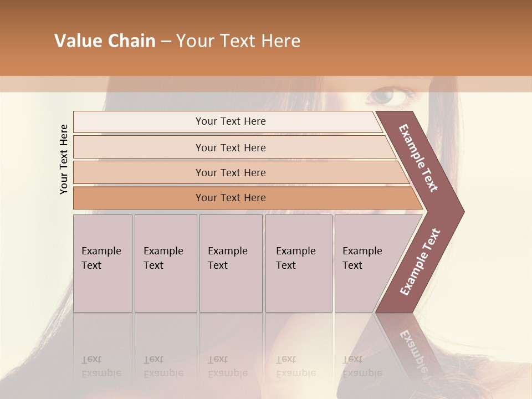Viewport: 532px width, 399px height.
Task: Click the en dash in the slide title
Action: click(x=166, y=41)
